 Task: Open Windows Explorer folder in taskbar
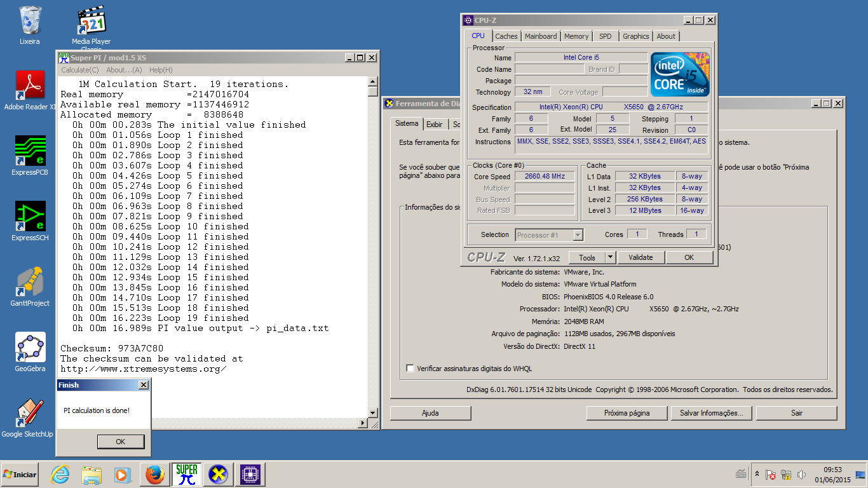pos(92,475)
